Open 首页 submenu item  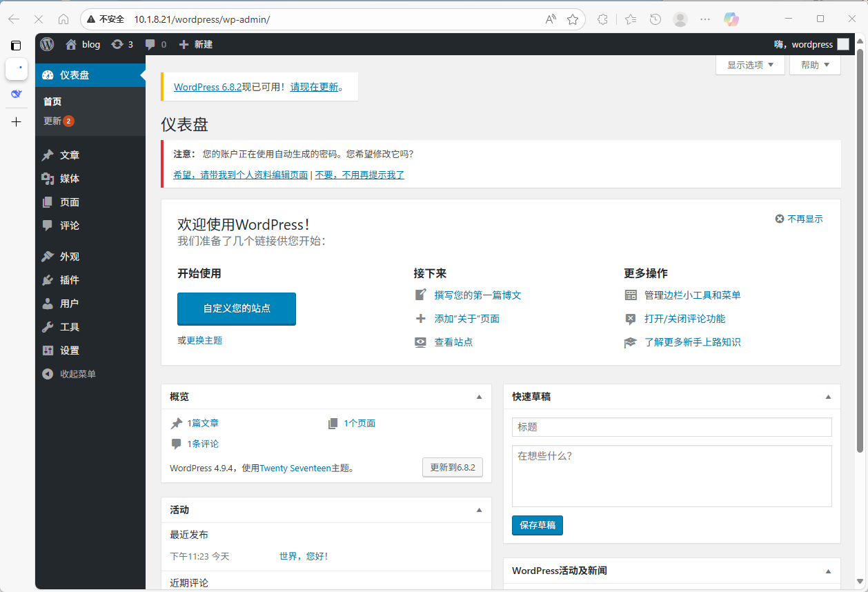pos(52,101)
